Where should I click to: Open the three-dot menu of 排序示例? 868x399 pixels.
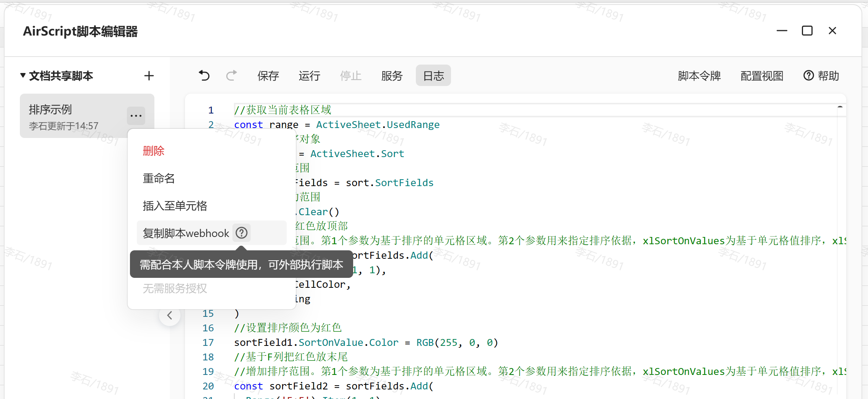point(136,115)
